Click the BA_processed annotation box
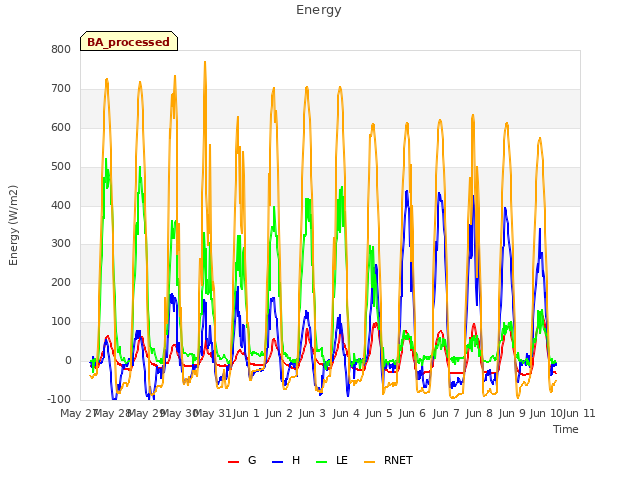 pyautogui.click(x=129, y=41)
